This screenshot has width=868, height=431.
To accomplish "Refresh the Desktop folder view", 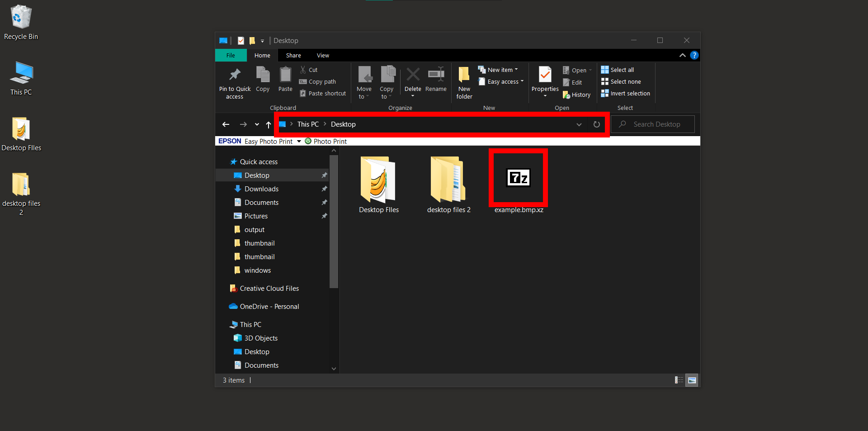I will 596,124.
